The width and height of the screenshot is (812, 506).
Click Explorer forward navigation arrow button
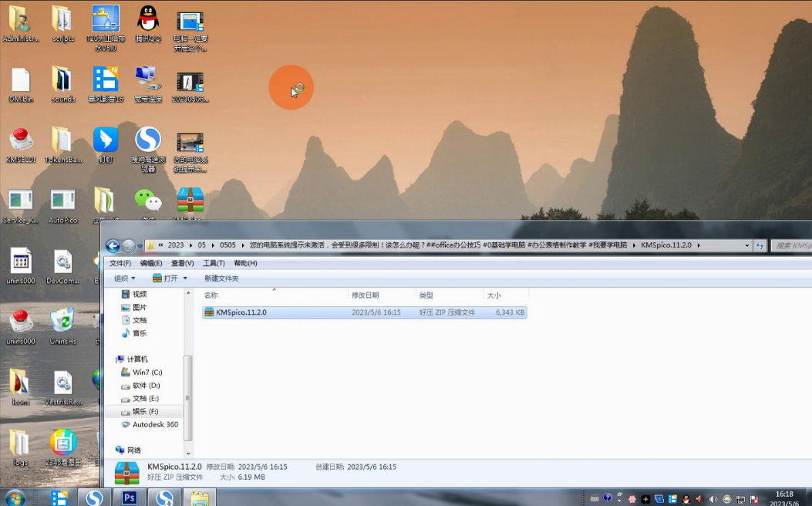(x=129, y=245)
